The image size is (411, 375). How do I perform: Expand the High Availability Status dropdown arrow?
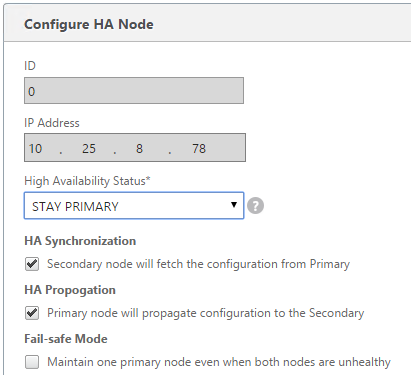(234, 205)
